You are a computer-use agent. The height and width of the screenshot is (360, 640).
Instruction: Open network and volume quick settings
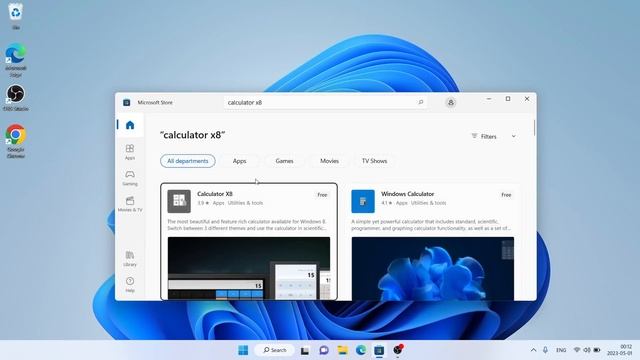(x=587, y=350)
